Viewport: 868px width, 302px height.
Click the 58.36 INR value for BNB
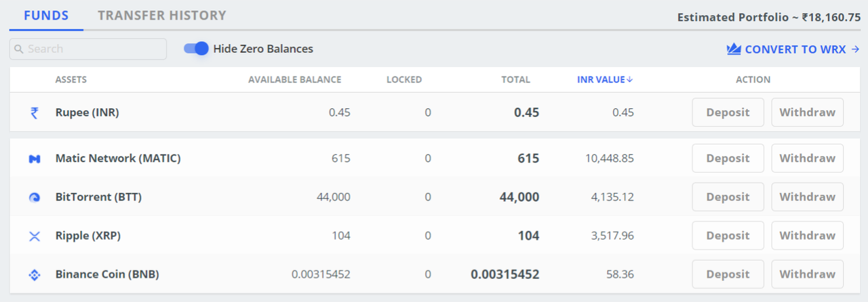point(620,274)
